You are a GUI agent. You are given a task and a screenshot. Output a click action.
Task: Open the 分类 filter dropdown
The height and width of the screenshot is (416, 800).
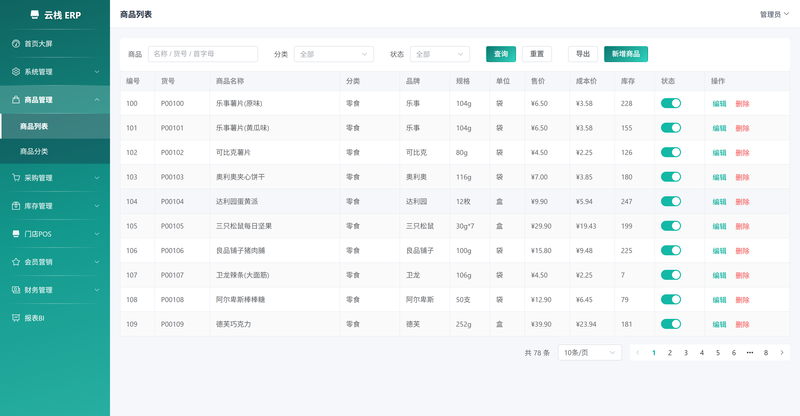click(334, 54)
